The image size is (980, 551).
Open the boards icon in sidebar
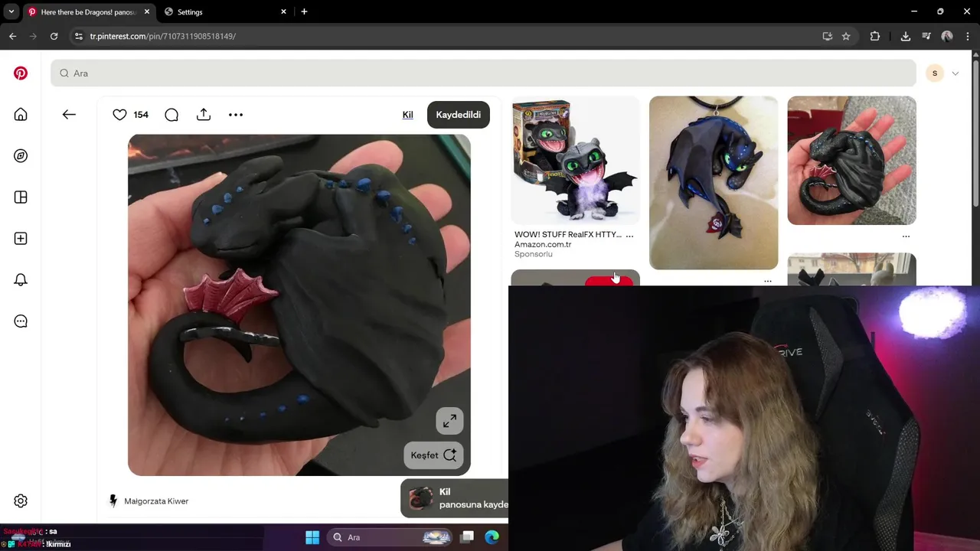tap(21, 197)
